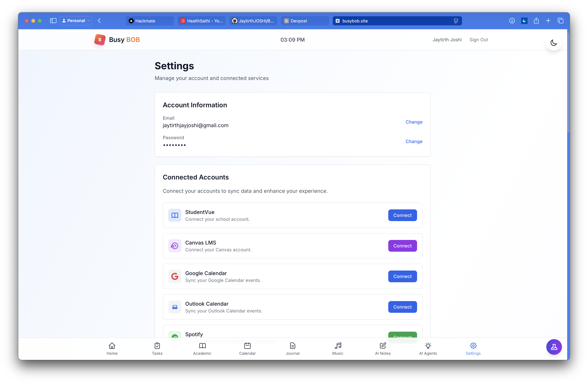
Task: Open the Home navigation icon
Action: 112,348
